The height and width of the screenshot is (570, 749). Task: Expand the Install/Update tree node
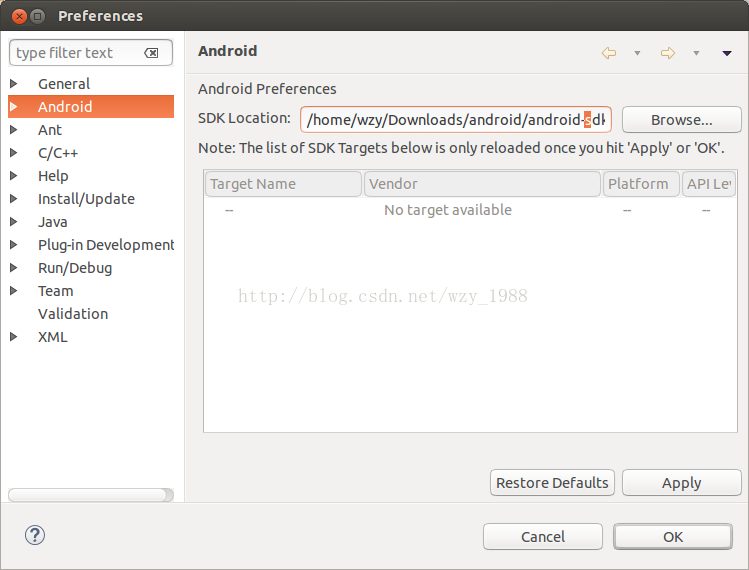tap(14, 198)
